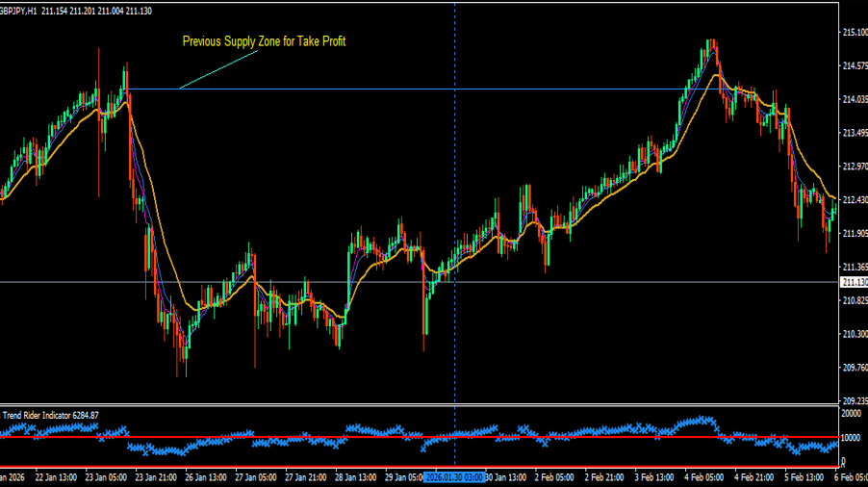Screen dimensions: 868x487
Task: Select the 26 Jan 13:00 time axis label
Action: (207, 477)
